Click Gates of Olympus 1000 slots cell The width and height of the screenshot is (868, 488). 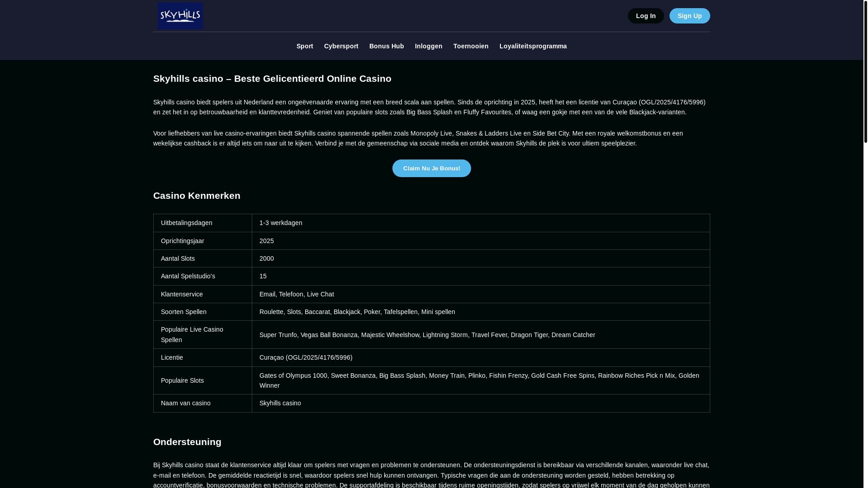pos(481,380)
